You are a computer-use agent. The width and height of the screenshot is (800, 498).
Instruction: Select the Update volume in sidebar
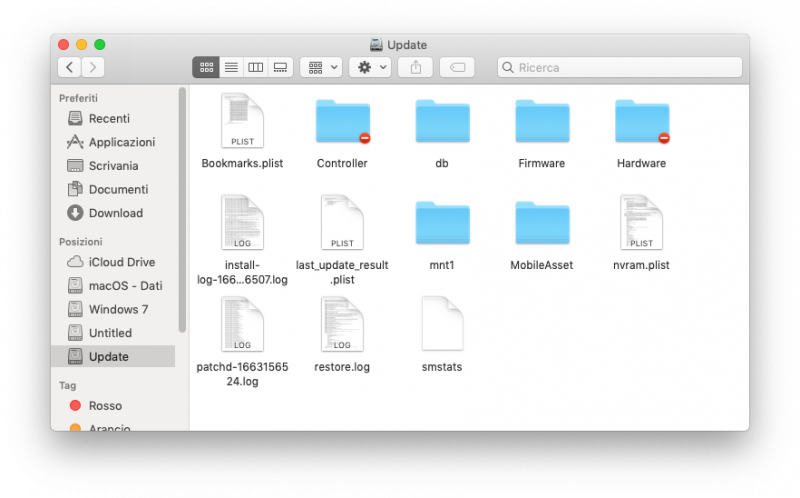coord(113,356)
